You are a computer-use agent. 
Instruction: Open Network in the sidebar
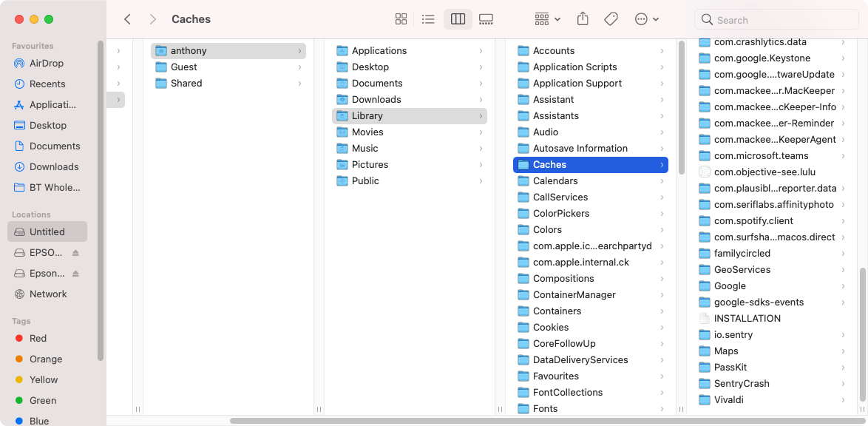point(47,294)
